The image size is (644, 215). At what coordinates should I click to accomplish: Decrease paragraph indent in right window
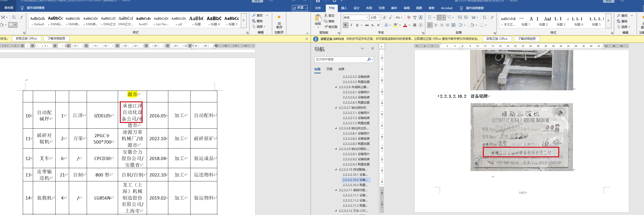460,17
